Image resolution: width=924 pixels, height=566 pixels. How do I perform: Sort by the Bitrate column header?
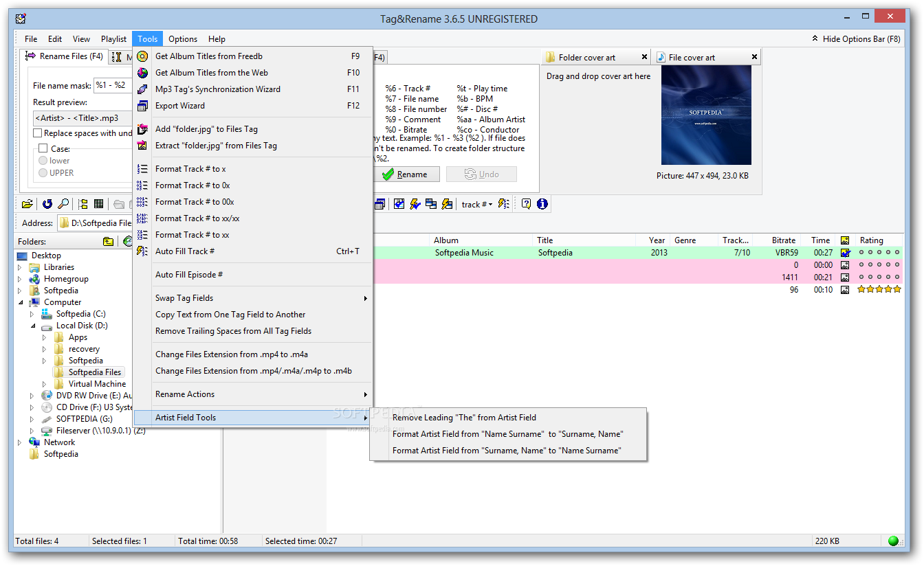[x=777, y=240]
